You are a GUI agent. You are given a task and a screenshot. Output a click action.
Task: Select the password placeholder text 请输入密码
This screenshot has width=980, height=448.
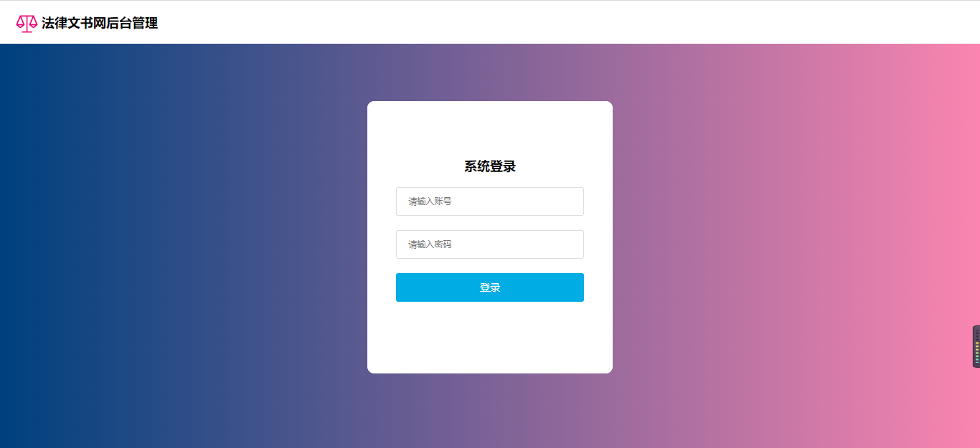click(430, 244)
